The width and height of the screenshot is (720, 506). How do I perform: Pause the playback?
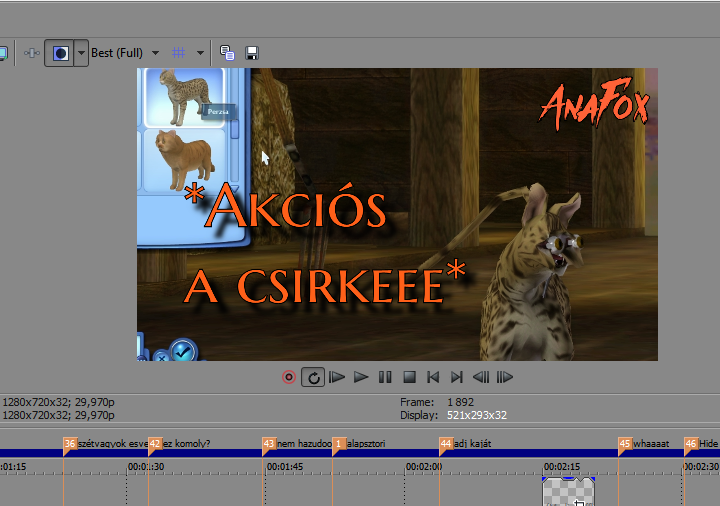tap(385, 377)
